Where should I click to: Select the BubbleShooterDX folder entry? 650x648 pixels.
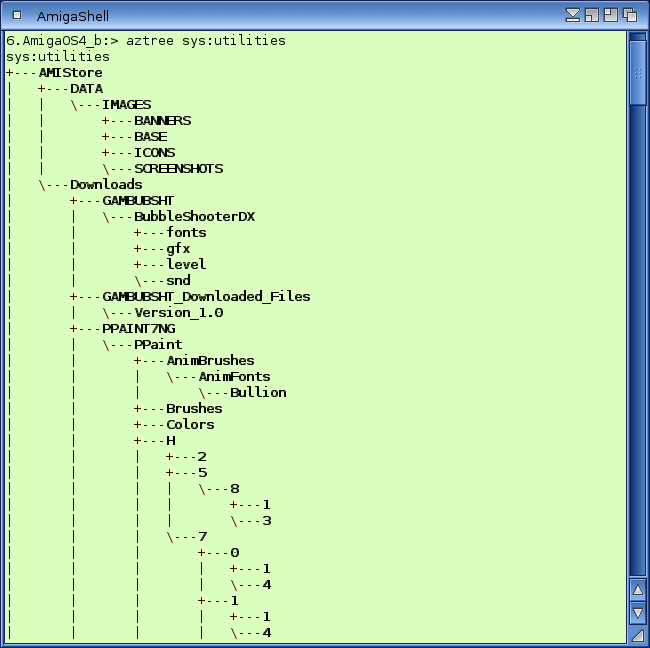coord(194,217)
